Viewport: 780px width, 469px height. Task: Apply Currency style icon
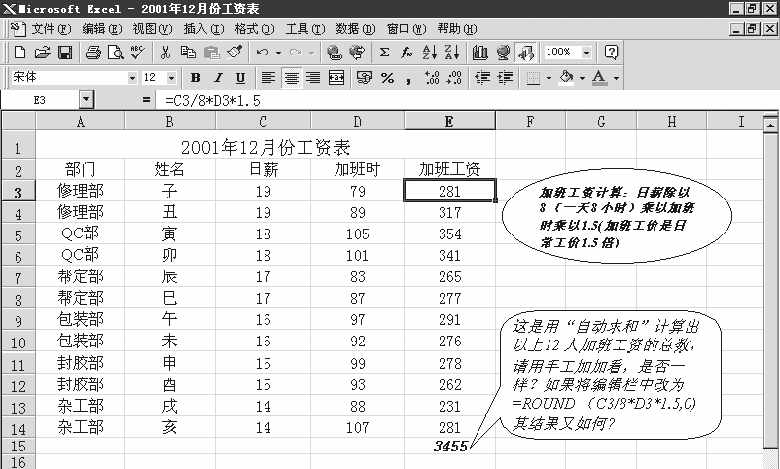coord(365,78)
